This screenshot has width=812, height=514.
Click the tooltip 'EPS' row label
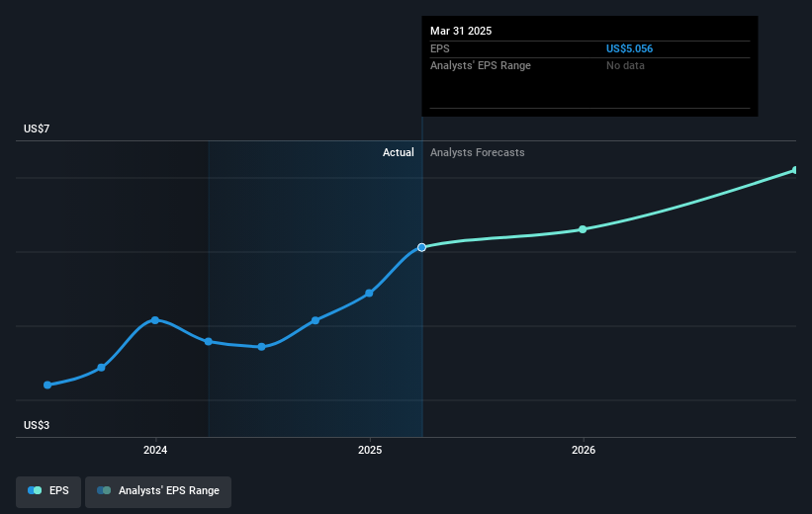(440, 48)
